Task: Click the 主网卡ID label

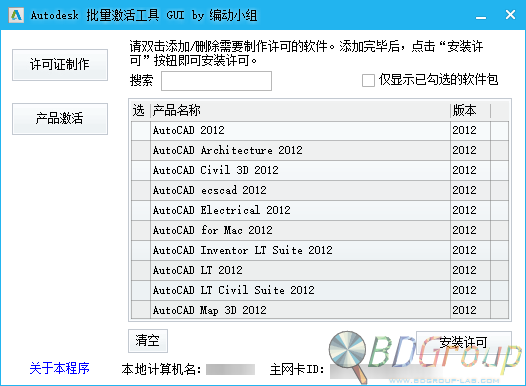Action: point(297,369)
